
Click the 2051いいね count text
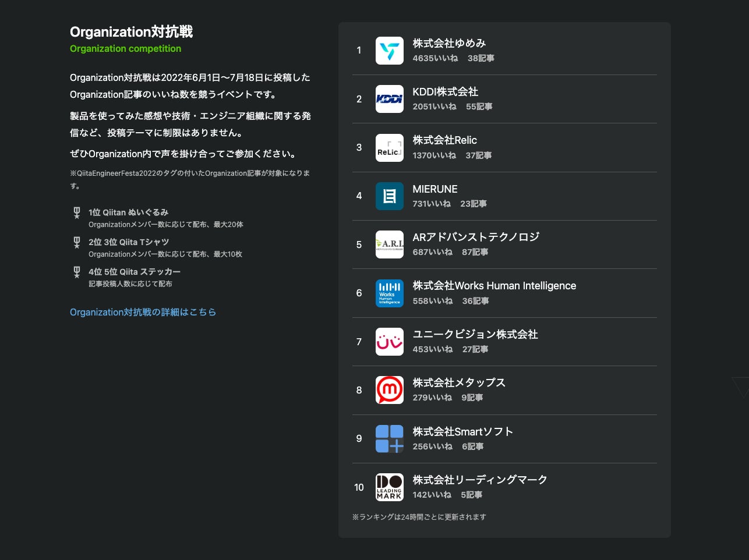(434, 107)
